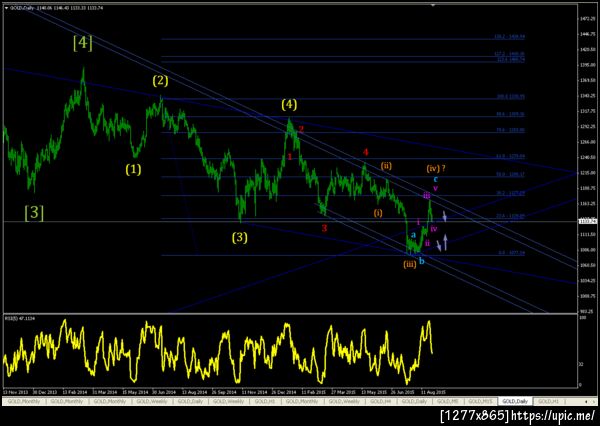Select the active GOLD,Daily tab
The height and width of the screenshot is (426, 600).
[515, 401]
